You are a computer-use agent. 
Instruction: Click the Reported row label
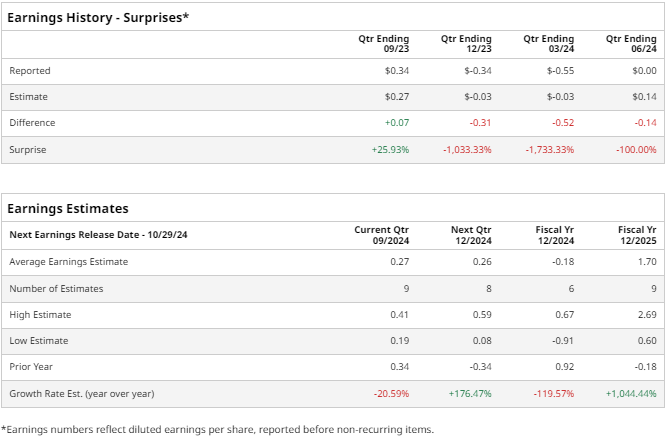coord(30,71)
